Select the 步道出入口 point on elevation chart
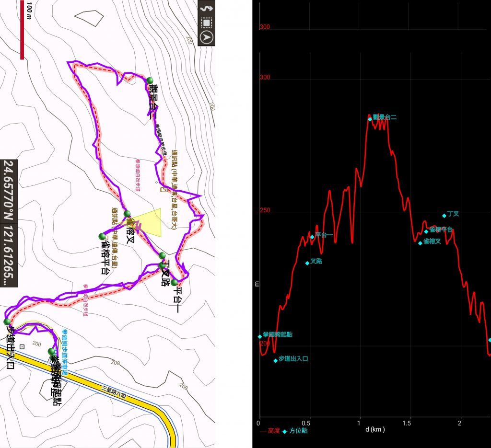 click(x=276, y=360)
